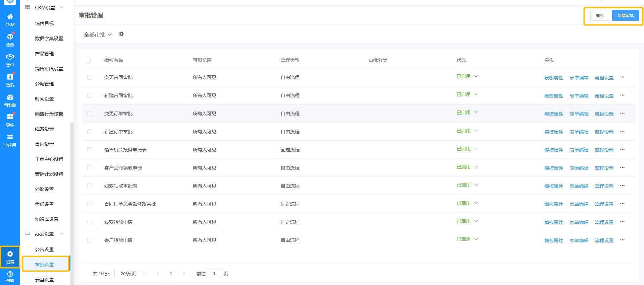644x285 pixels.
Task: Open 流程设置 link for 线索释放申请
Action: 604,222
